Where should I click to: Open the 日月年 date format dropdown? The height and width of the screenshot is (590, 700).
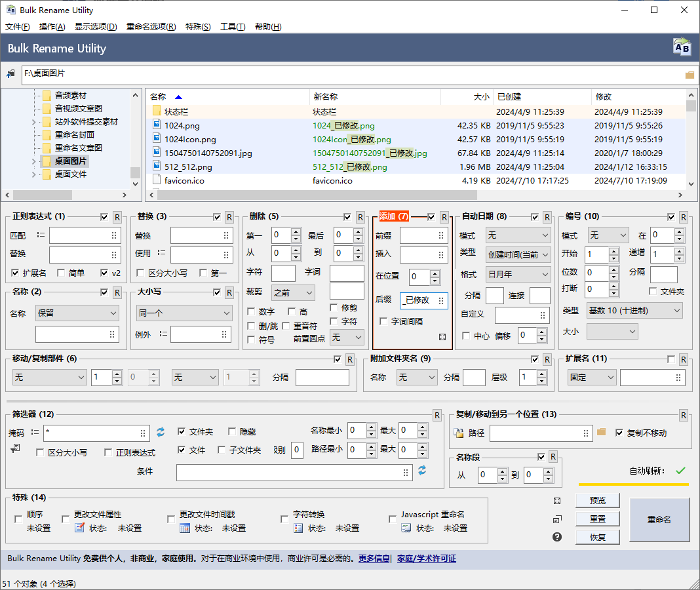click(518, 275)
